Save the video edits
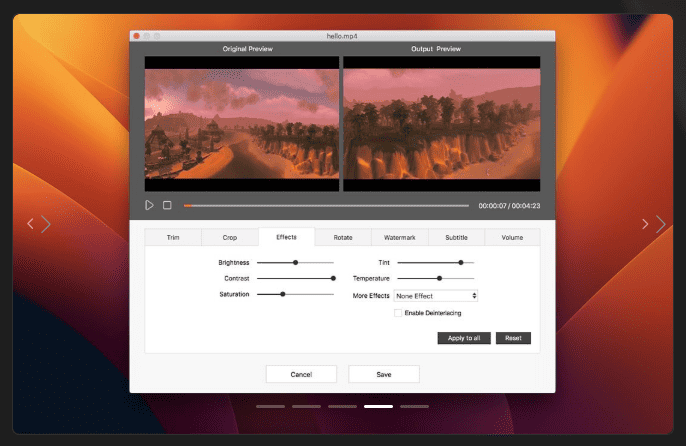Viewport: 686px width, 446px height. [x=384, y=374]
